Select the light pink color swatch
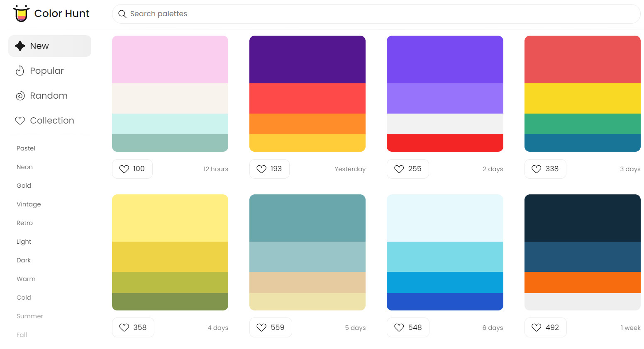Image resolution: width=644 pixels, height=349 pixels. [170, 59]
